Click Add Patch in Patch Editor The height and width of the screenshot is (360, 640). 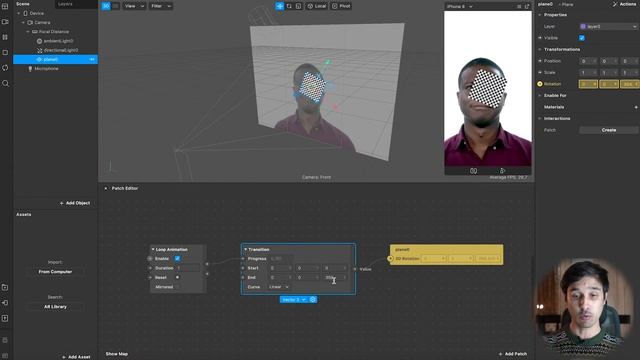[x=513, y=354]
